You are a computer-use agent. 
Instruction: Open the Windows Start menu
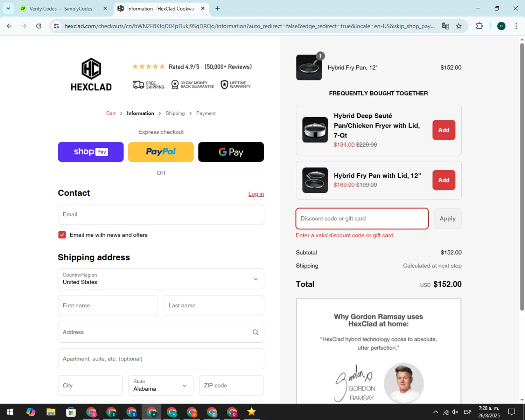click(10, 412)
